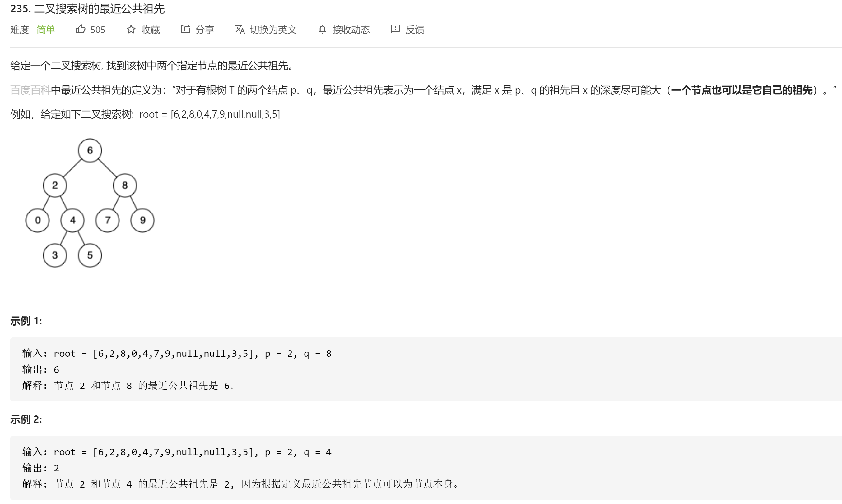Click the bell notification icon
The height and width of the screenshot is (504, 842).
point(322,30)
